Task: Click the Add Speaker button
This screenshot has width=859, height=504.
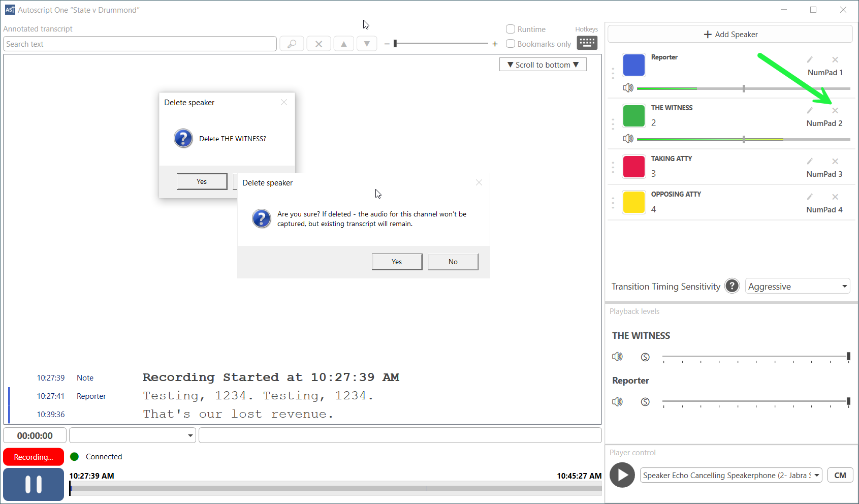Action: pos(730,35)
